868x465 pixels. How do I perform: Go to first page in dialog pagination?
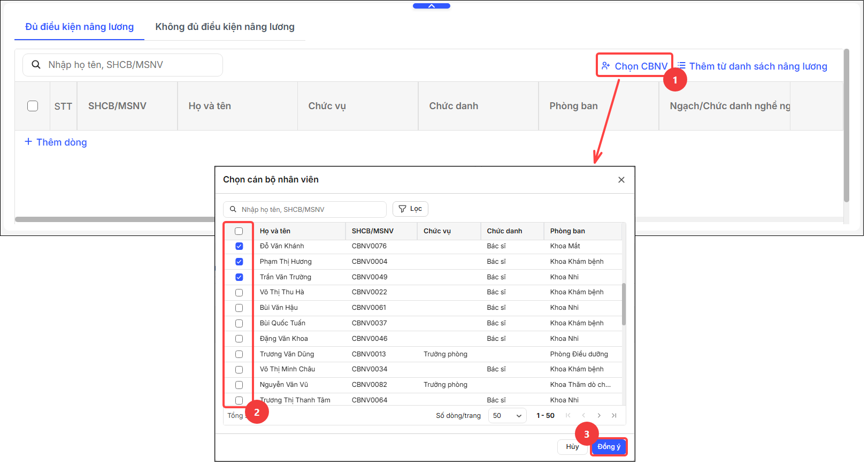[568, 415]
